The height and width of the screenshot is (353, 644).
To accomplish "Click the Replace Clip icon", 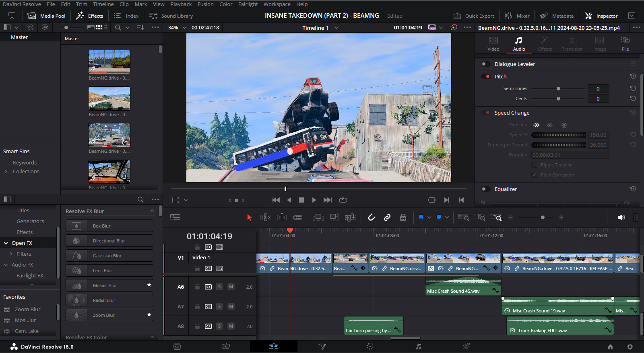I will click(x=350, y=218).
